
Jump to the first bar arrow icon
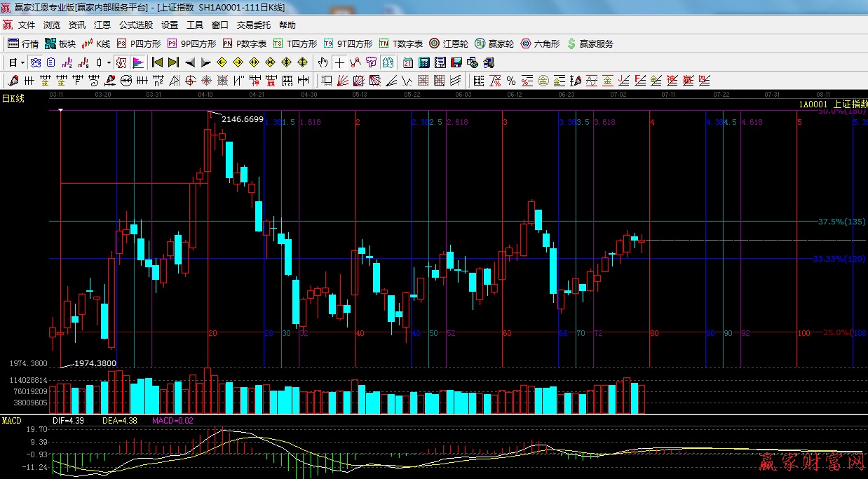[x=157, y=62]
